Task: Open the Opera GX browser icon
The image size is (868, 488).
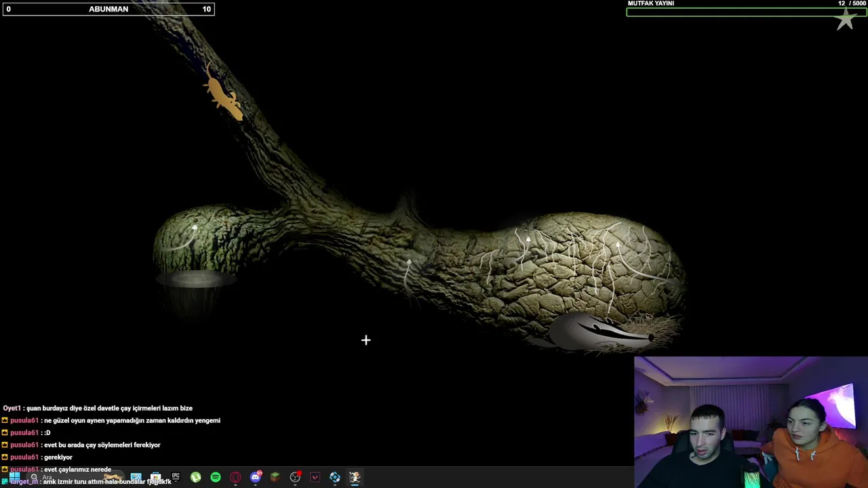Action: pyautogui.click(x=235, y=477)
